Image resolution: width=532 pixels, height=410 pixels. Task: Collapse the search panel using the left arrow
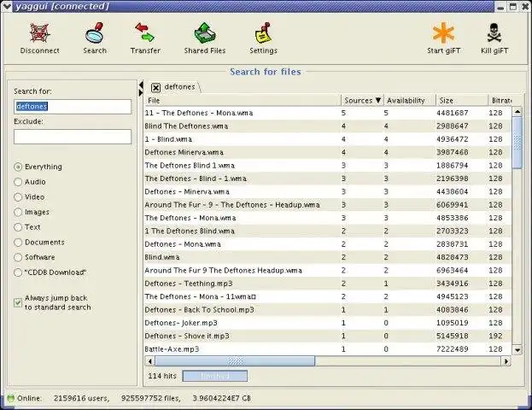point(141,85)
